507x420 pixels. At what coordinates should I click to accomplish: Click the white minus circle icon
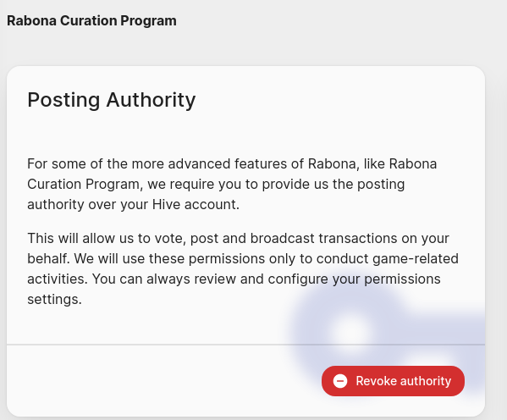click(340, 381)
